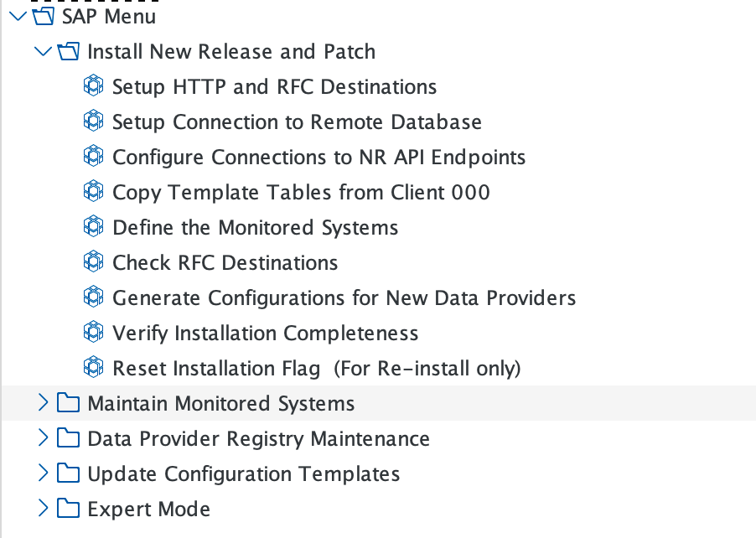Viewport: 756px width, 538px height.
Task: Click the Expert Mode menu entry
Action: point(148,508)
